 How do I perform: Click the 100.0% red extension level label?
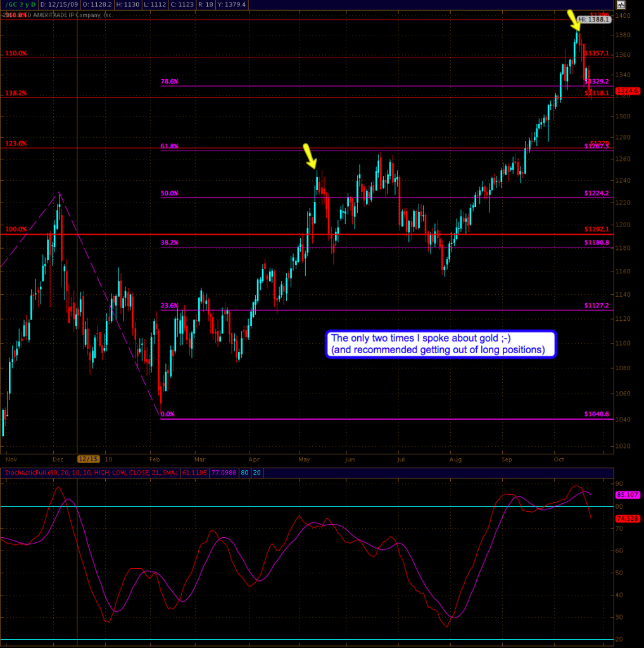(x=16, y=229)
